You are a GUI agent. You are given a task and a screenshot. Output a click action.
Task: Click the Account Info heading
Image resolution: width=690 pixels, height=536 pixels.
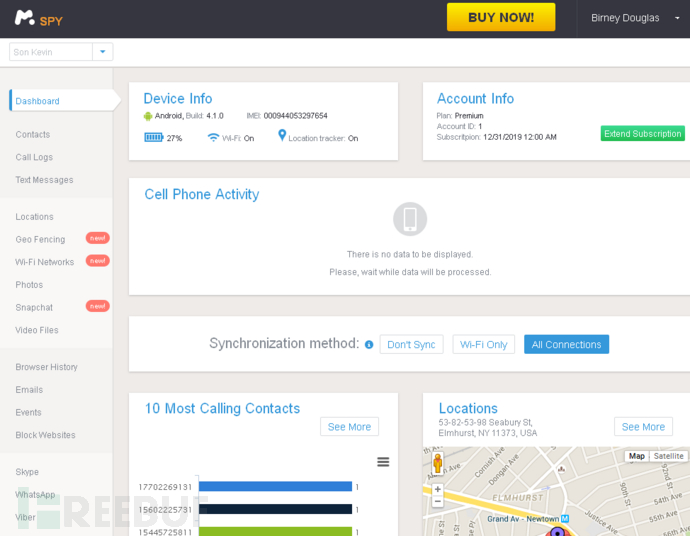click(475, 99)
